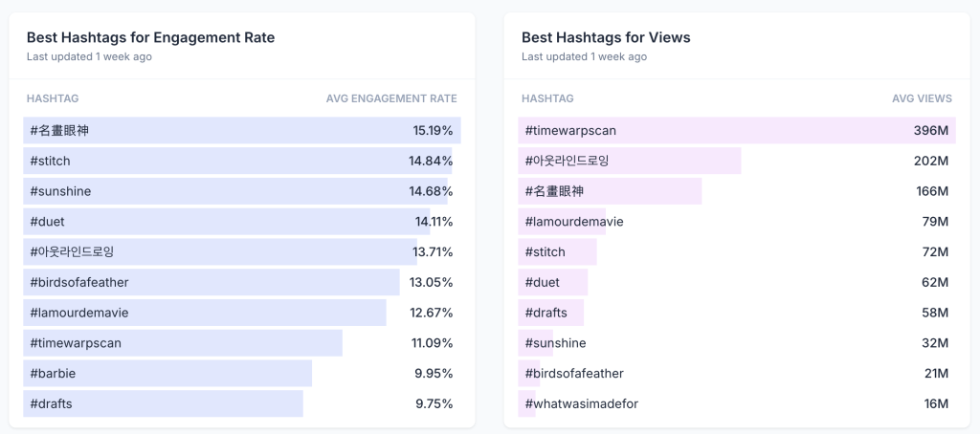Sort by Avg Engagement Rate column header

pyautogui.click(x=391, y=98)
